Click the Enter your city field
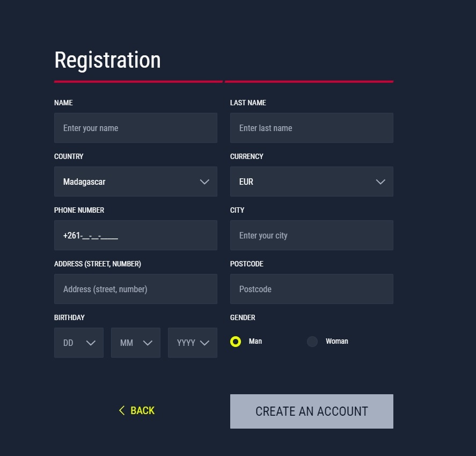 [x=311, y=235]
